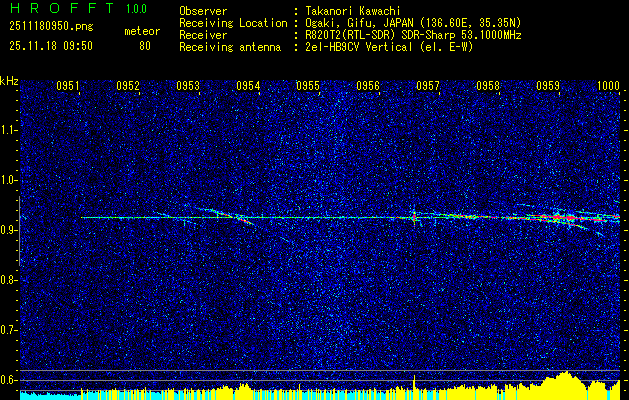Click the 0951 time axis marker
This screenshot has height=400, width=629.
67,86
